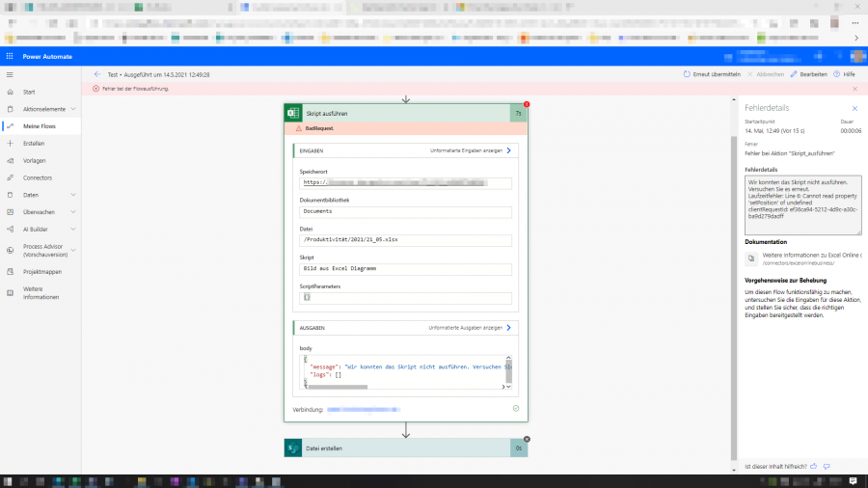Expand the AI Builder submenu chevron
The width and height of the screenshot is (868, 488).
tap(73, 230)
